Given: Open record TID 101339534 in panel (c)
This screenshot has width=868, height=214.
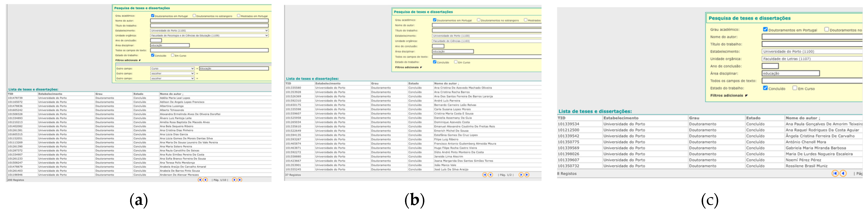Looking at the screenshot, I should point(568,124).
